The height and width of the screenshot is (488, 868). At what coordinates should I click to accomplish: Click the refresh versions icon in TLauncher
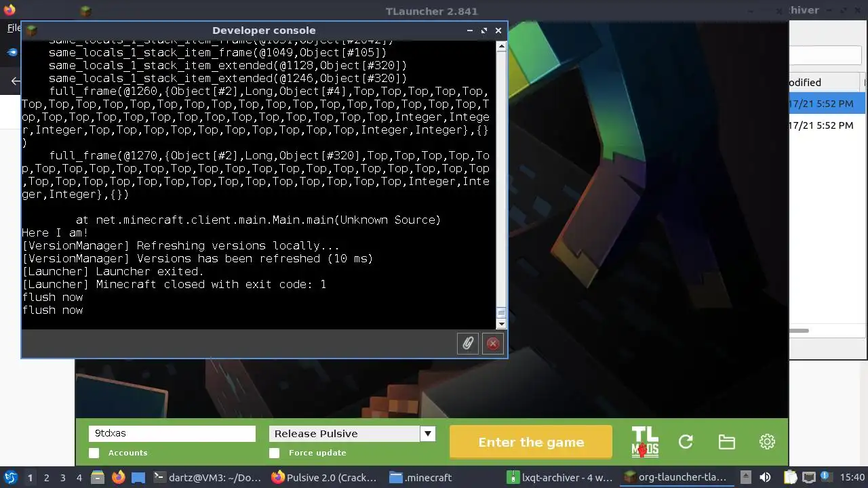[686, 442]
